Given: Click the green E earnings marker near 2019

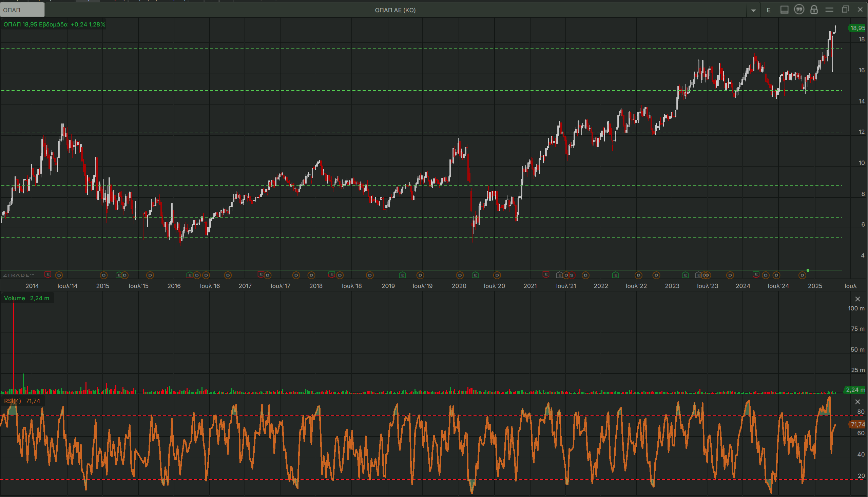Looking at the screenshot, I should 402,275.
